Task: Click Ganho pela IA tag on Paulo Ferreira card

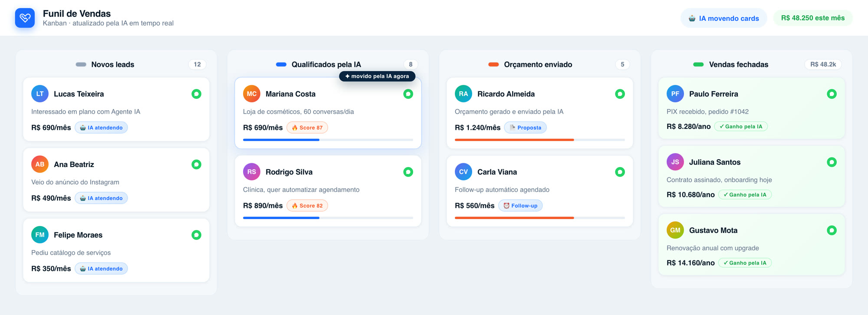Action: tap(741, 127)
